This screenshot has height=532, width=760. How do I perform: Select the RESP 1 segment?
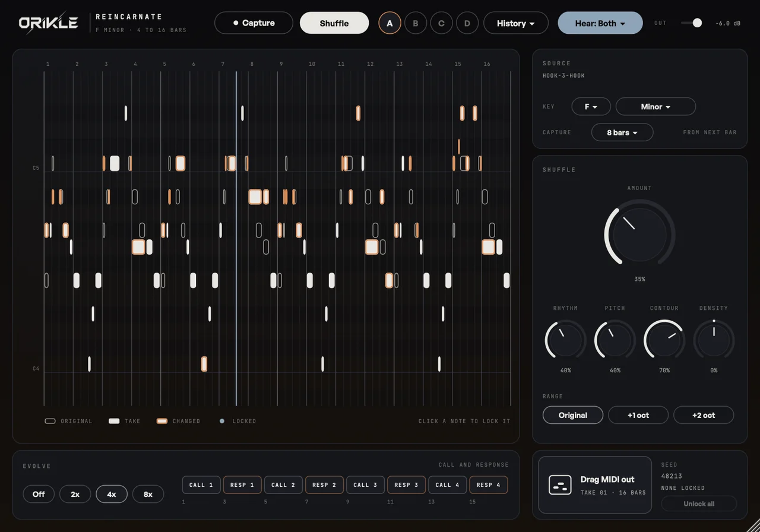(242, 485)
